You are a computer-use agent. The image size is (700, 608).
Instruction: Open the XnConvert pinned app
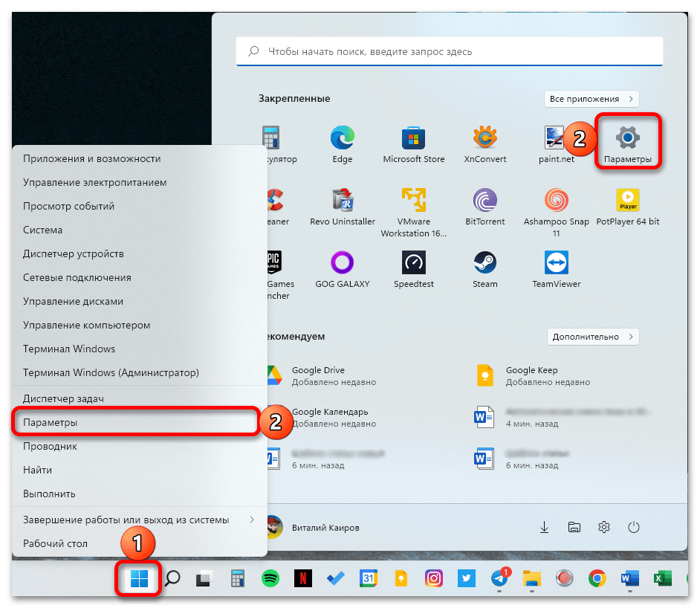[x=485, y=145]
